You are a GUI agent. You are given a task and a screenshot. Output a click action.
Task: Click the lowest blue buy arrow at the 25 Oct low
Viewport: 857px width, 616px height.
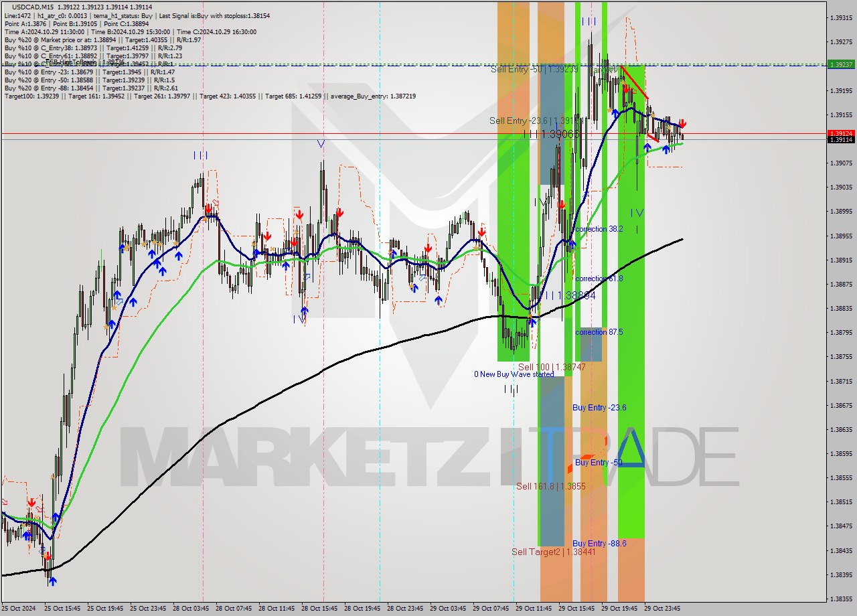point(52,581)
